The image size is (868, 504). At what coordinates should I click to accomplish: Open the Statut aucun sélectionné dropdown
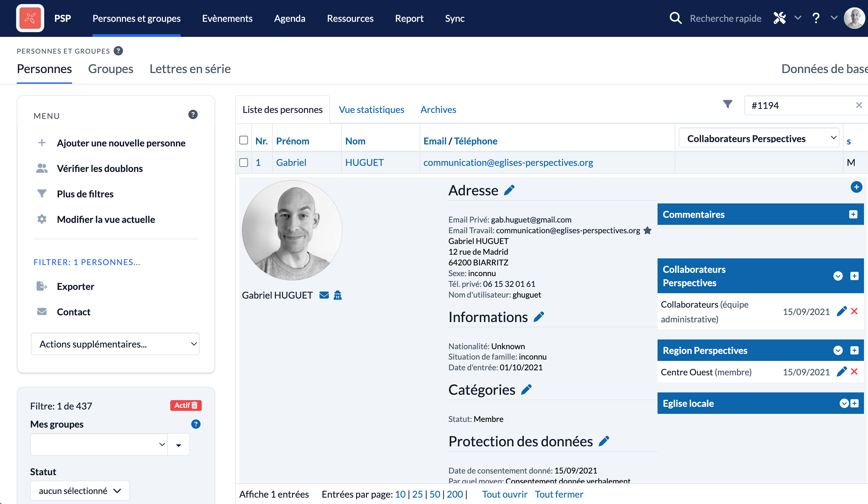pos(79,491)
